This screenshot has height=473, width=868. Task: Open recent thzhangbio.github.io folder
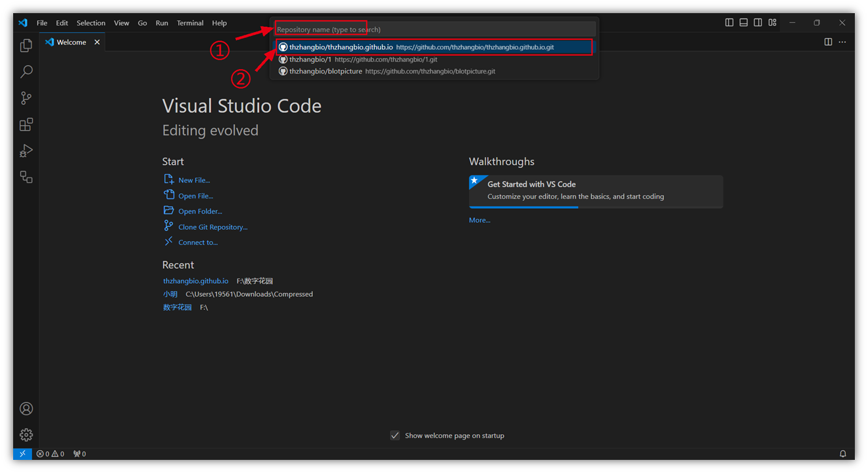point(196,281)
